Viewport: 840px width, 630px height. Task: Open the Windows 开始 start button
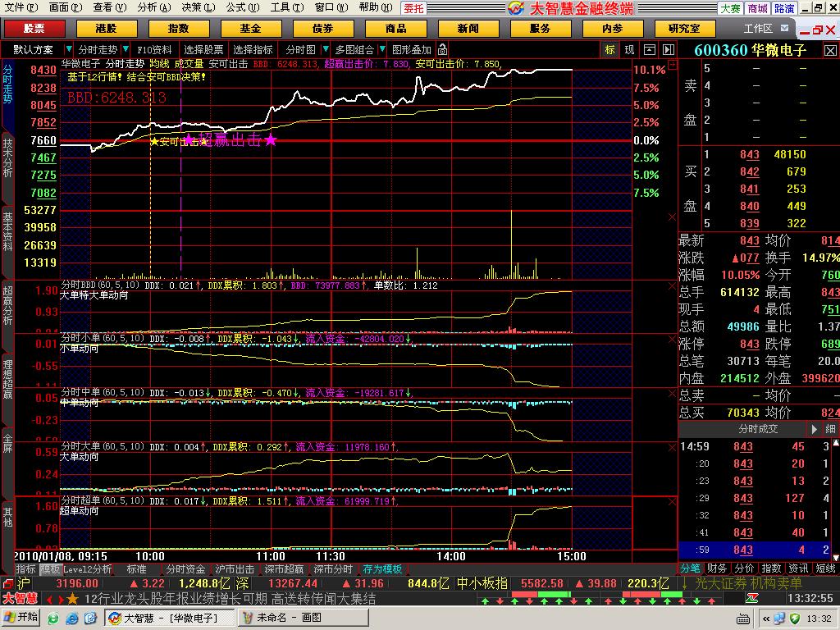(x=21, y=619)
